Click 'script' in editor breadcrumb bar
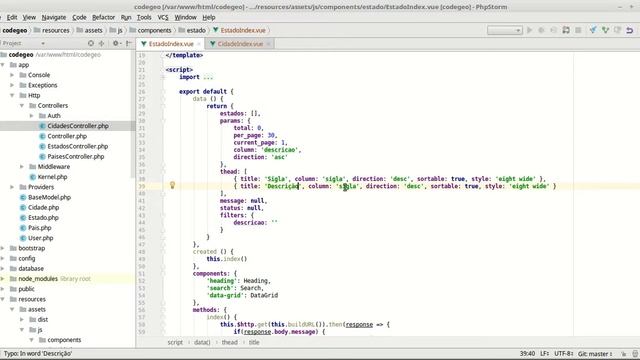Viewport: 640px width, 360px height. 175,342
